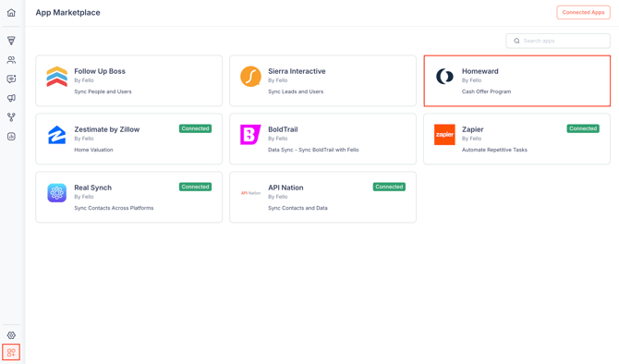Screen dimensions: 619x364
Task: Click 'Data Sync - Sync BoldTrail with Fello'
Action: click(313, 150)
